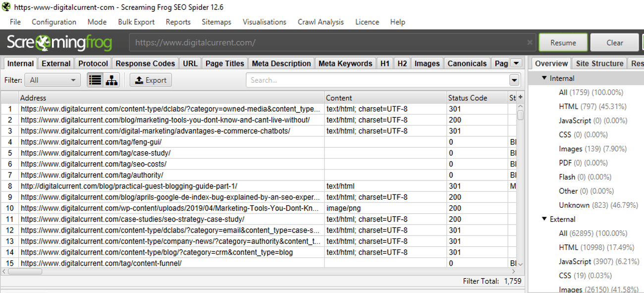Show more tabs via overflow arrow
Image resolution: width=644 pixels, height=293 pixels.
pos(516,63)
